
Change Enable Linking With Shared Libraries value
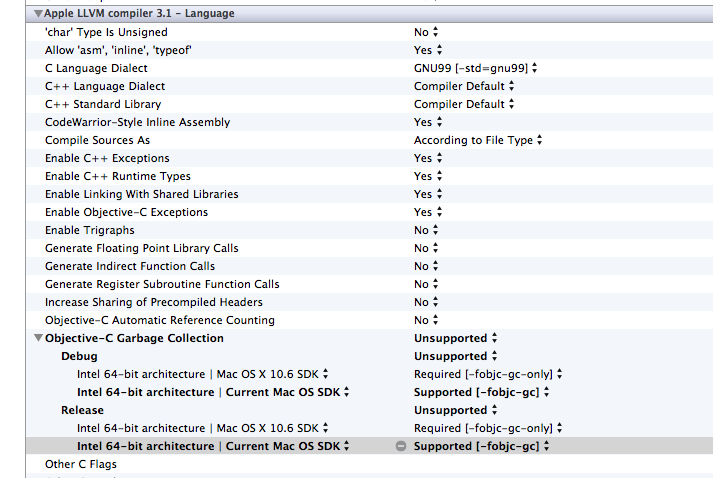point(428,194)
